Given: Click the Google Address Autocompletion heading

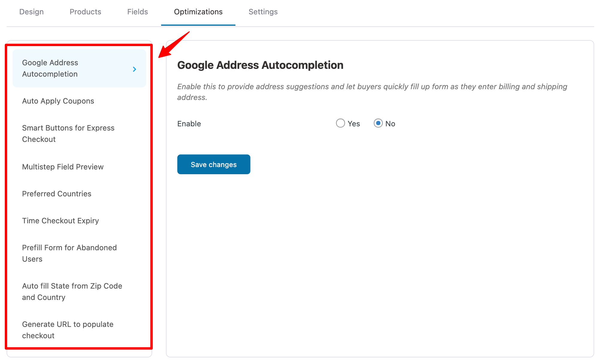Looking at the screenshot, I should click(x=260, y=65).
